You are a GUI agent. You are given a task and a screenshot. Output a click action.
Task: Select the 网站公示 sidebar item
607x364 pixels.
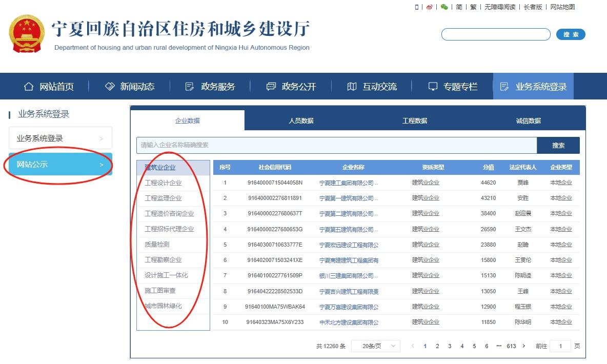coord(60,164)
